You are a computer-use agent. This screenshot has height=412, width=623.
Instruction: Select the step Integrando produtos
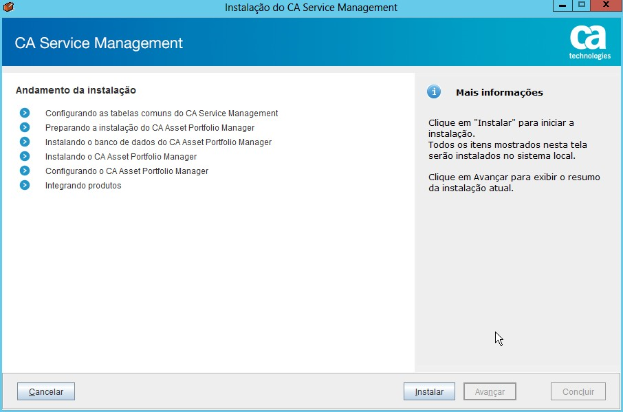coord(83,186)
